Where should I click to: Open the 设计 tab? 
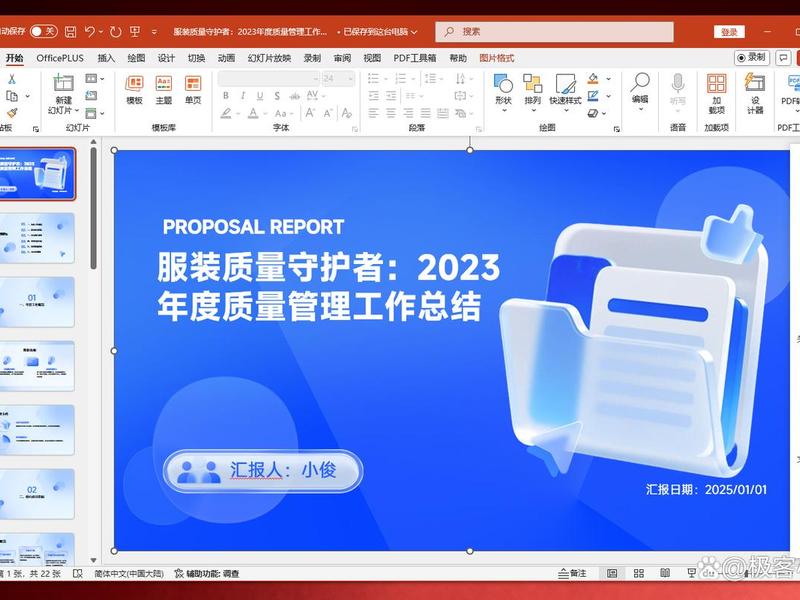click(166, 58)
